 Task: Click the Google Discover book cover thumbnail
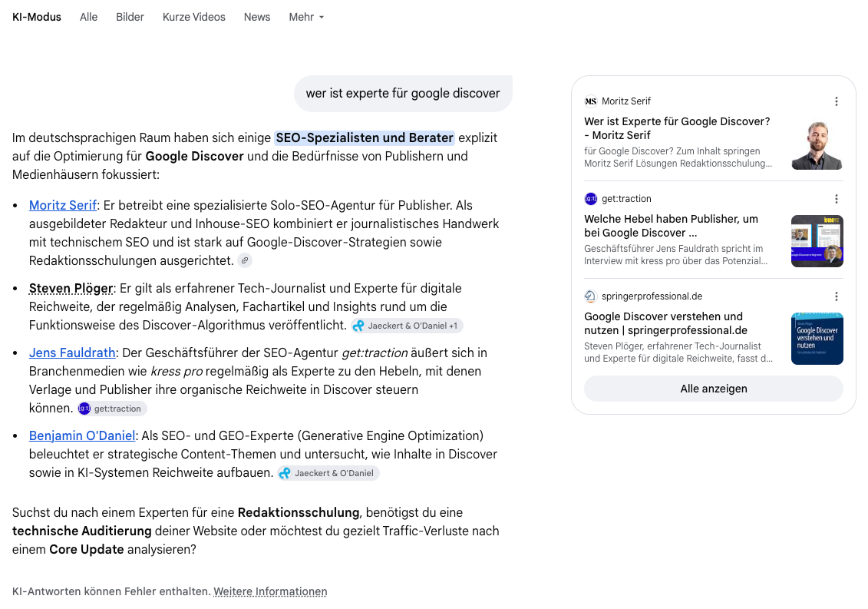pos(817,339)
